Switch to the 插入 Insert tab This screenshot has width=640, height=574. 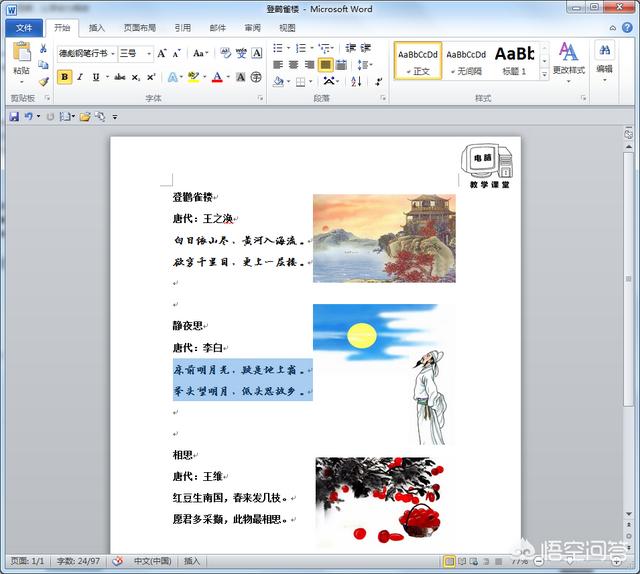click(97, 28)
